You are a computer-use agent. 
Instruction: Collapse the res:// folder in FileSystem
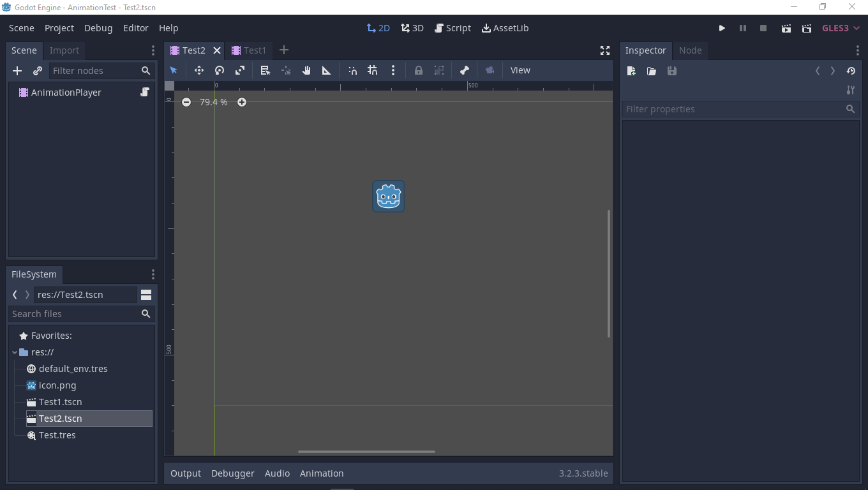[x=14, y=352]
